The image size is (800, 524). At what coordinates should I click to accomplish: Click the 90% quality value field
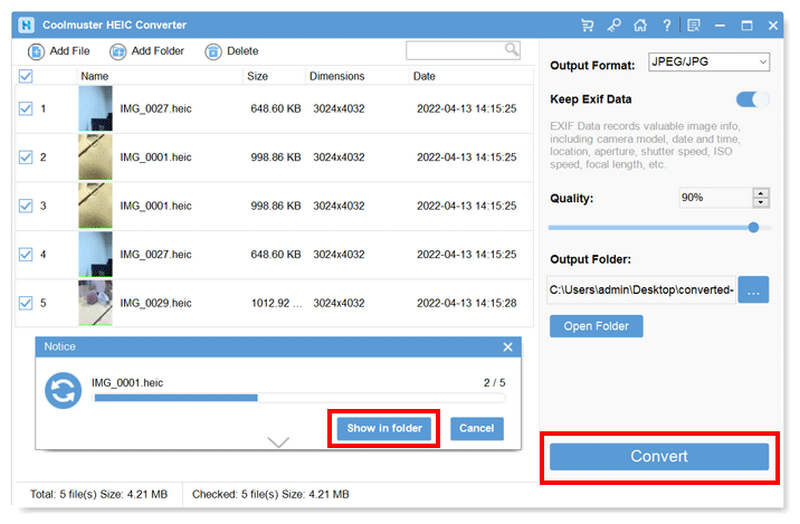[715, 197]
